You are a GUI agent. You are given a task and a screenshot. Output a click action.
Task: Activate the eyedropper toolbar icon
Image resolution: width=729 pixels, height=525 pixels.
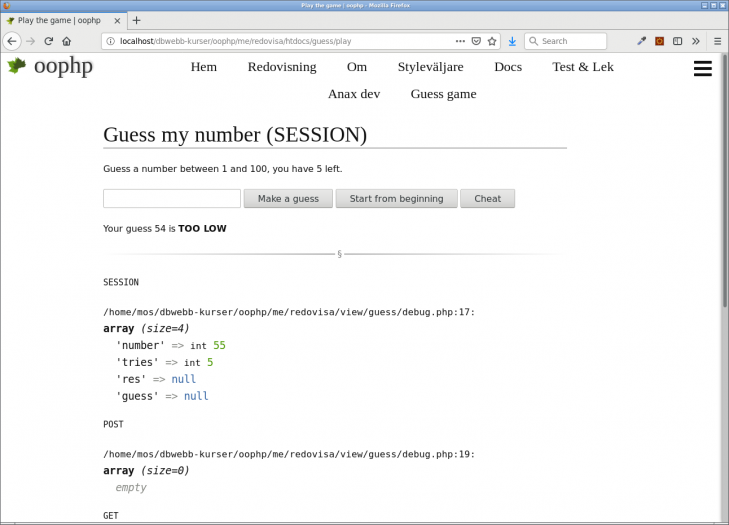point(642,41)
